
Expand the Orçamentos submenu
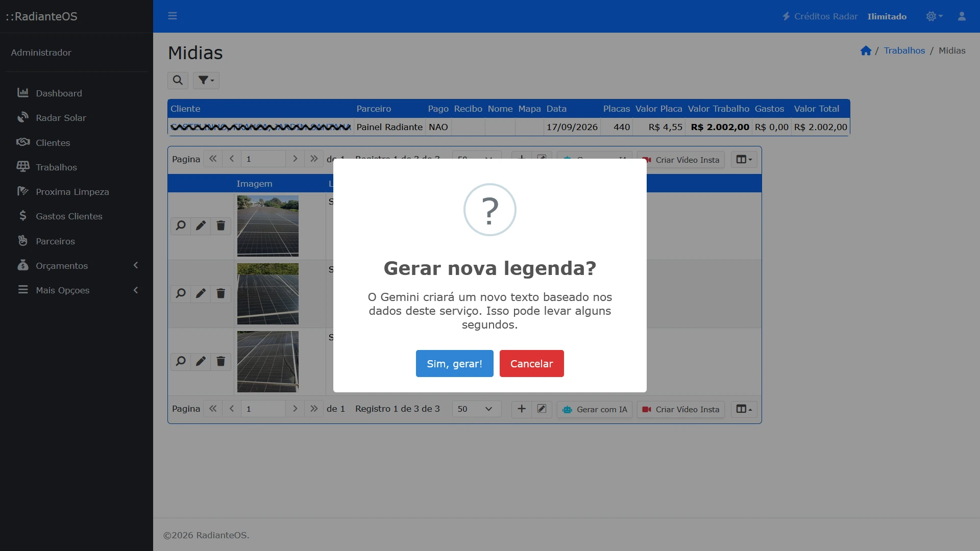pos(77,265)
